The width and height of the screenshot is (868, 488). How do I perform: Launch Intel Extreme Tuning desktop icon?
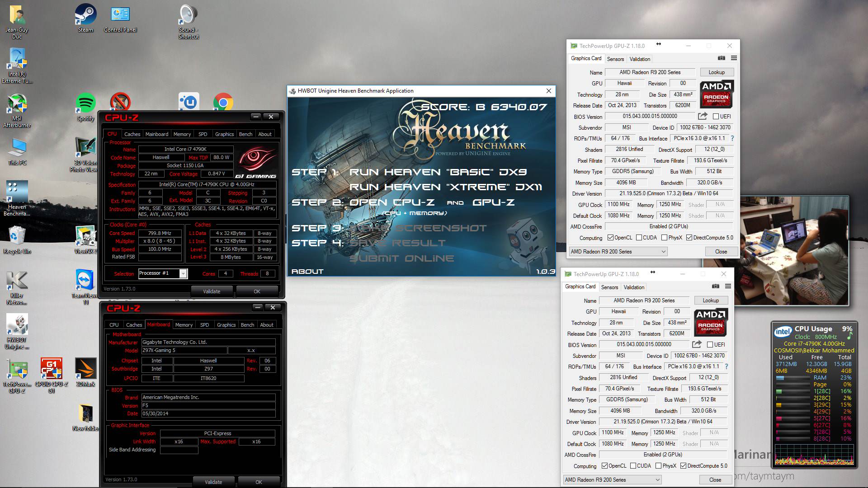pyautogui.click(x=17, y=66)
